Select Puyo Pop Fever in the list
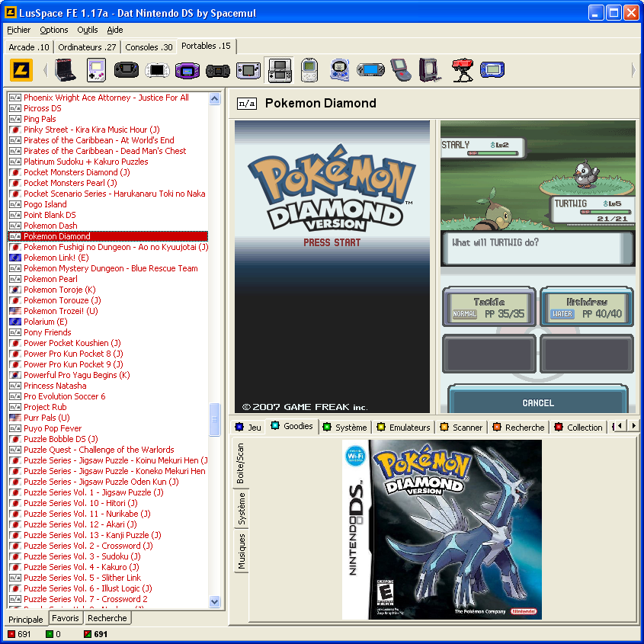The image size is (644, 644). tap(53, 428)
